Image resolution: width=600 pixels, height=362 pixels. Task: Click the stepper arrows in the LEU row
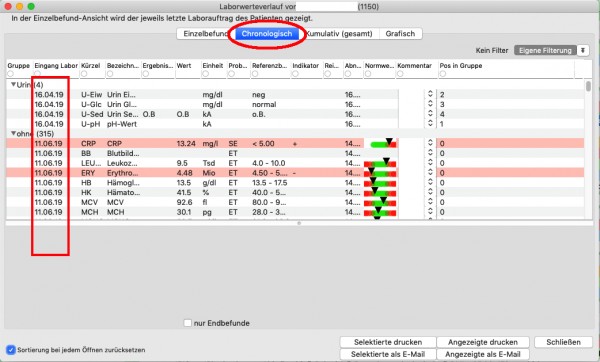(430, 163)
